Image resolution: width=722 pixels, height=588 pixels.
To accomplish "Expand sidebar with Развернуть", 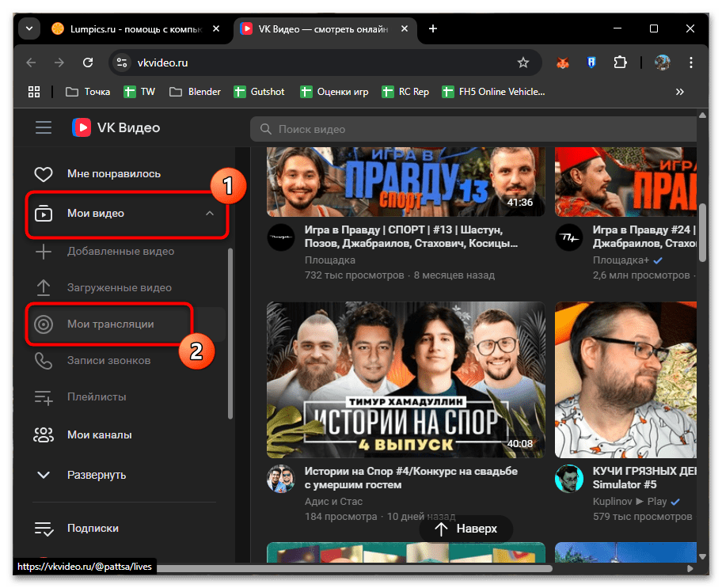I will pos(96,475).
